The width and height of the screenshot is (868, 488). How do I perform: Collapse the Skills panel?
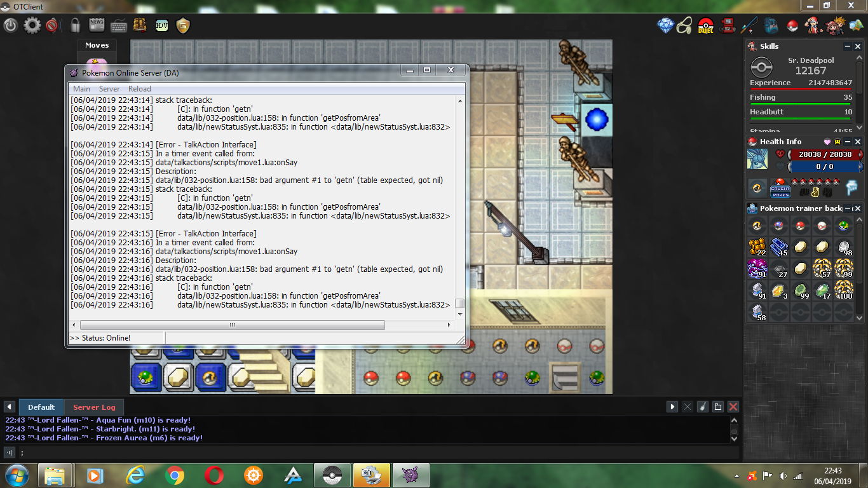tap(848, 46)
